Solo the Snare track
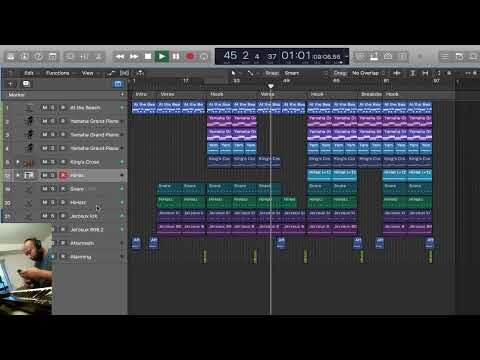 click(x=53, y=189)
